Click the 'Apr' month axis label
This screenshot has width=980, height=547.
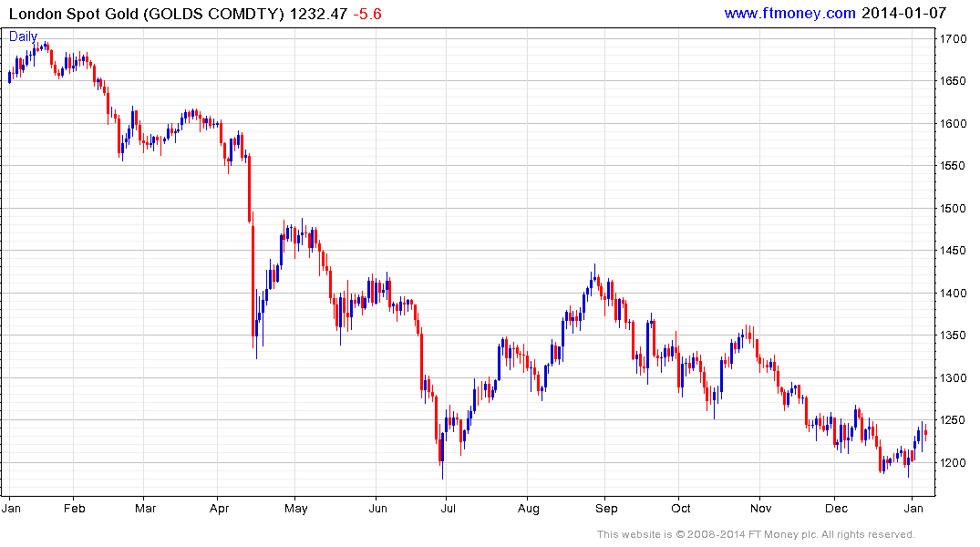pos(220,508)
